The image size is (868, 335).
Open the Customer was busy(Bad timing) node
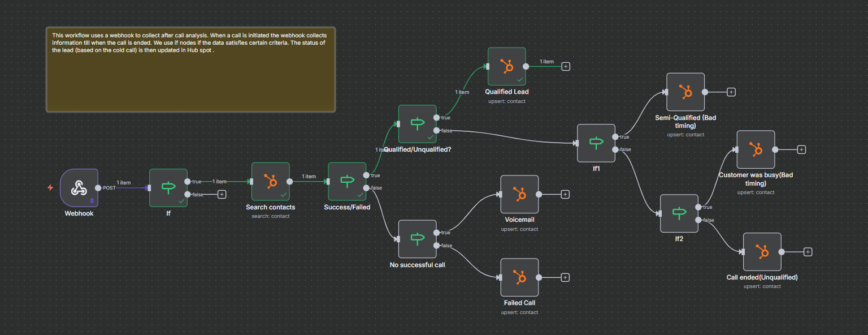pos(756,149)
